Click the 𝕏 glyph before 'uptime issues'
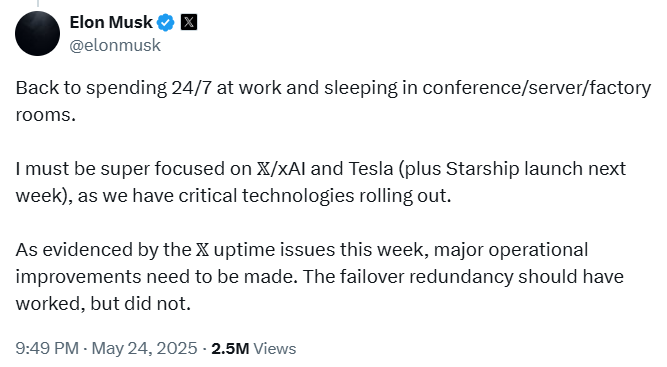This screenshot has height=367, width=667. pyautogui.click(x=202, y=250)
